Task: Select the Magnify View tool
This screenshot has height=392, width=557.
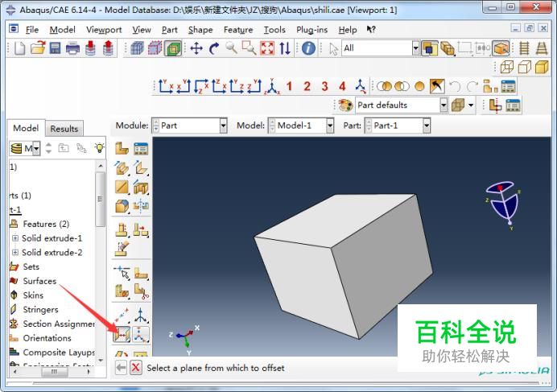Action: point(231,47)
